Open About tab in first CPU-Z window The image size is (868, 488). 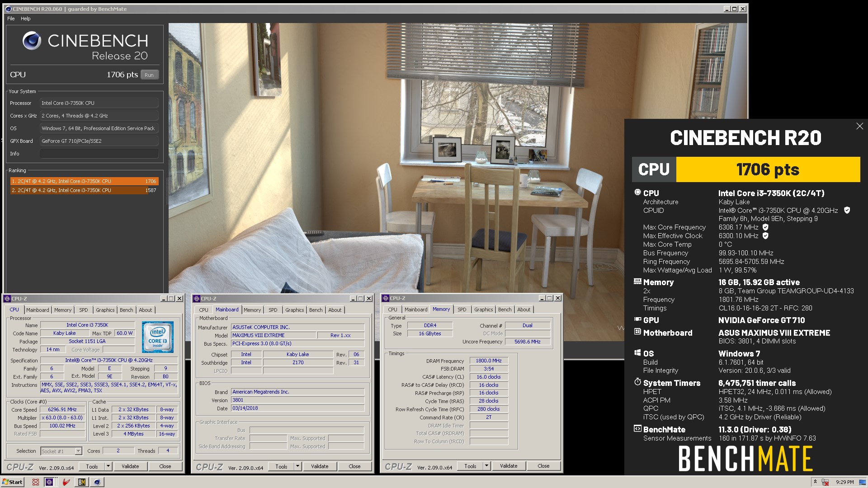click(146, 310)
